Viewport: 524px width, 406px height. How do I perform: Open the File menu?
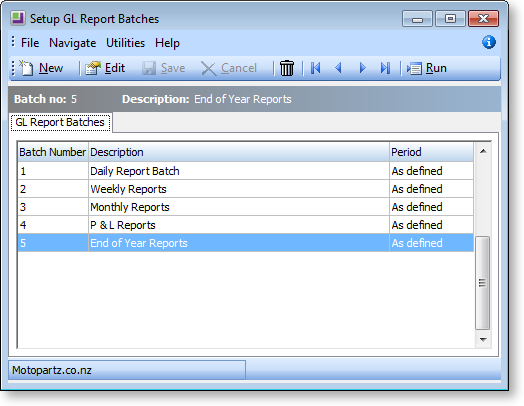pos(30,43)
